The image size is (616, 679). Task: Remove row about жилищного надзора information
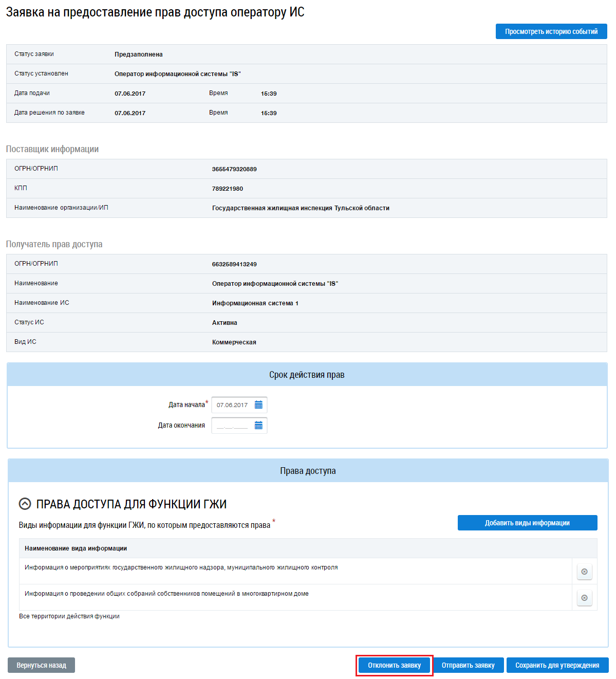(584, 572)
